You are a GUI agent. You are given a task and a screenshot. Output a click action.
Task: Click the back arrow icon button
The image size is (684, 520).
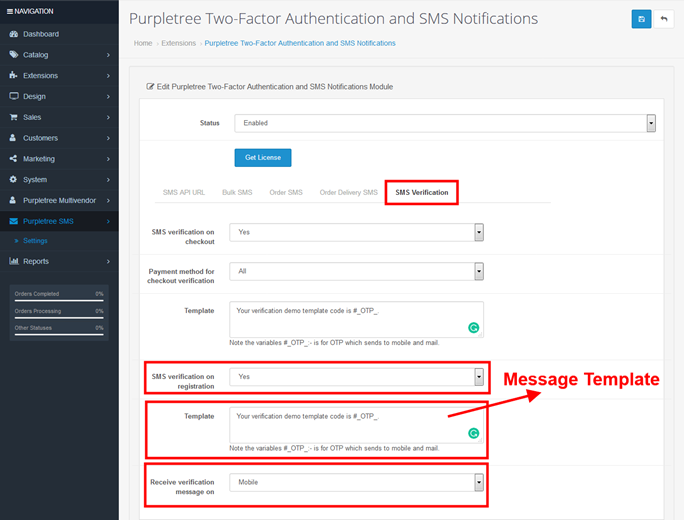point(664,19)
